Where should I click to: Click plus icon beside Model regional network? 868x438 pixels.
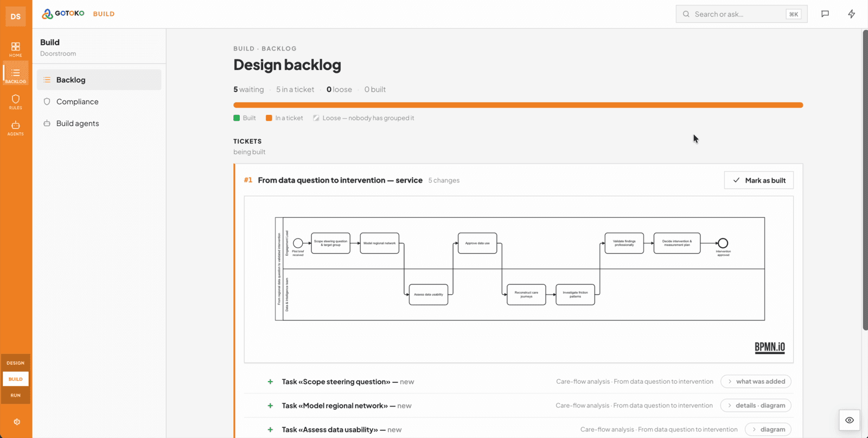coord(270,405)
